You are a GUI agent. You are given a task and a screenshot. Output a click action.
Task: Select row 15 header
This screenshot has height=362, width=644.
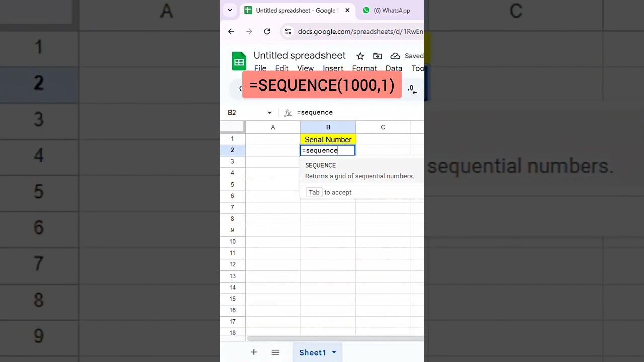232,299
